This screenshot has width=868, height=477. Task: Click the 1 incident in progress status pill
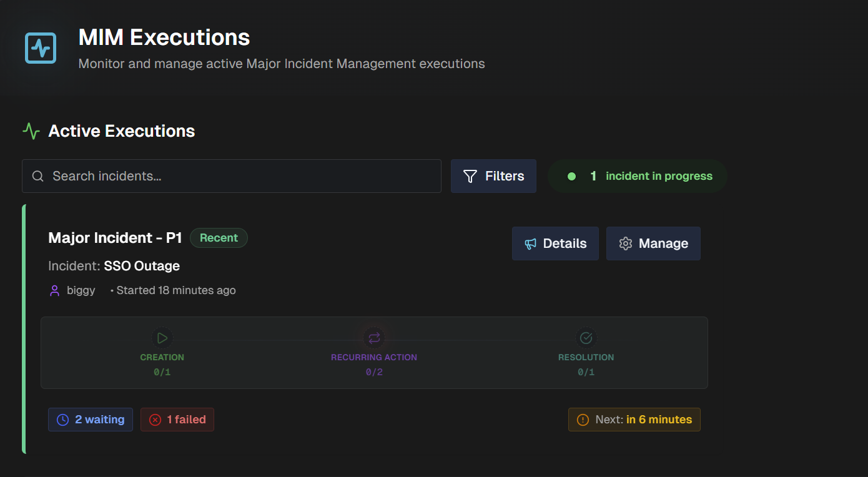(x=636, y=176)
